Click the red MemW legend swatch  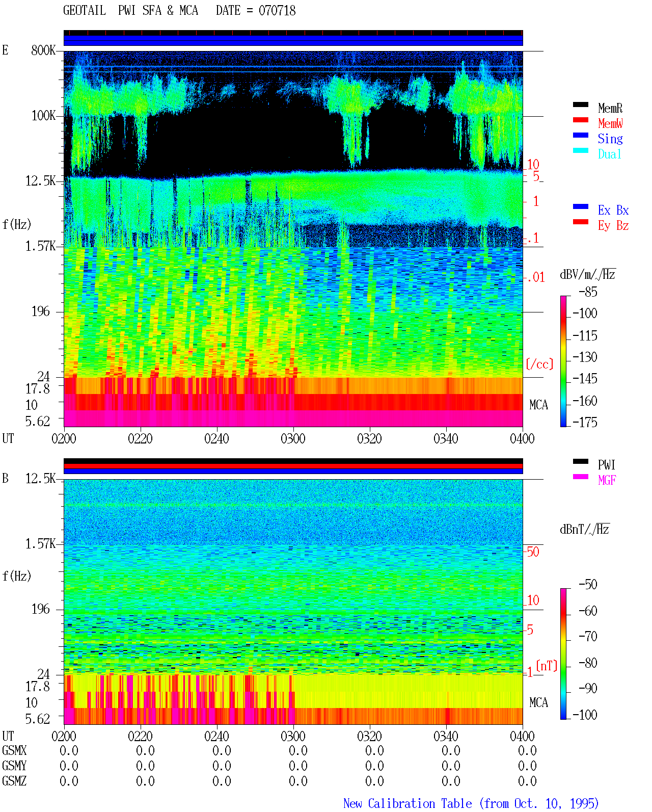click(581, 120)
